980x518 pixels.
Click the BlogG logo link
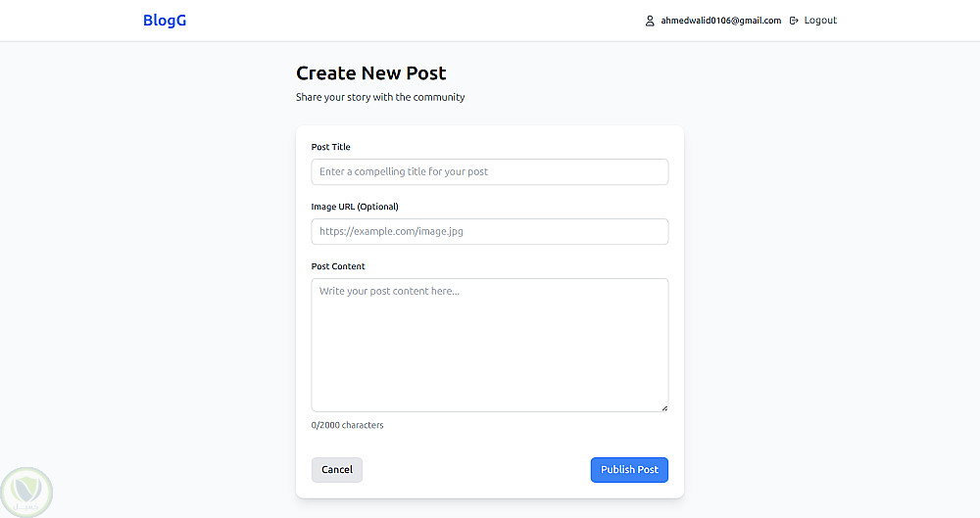coord(165,21)
